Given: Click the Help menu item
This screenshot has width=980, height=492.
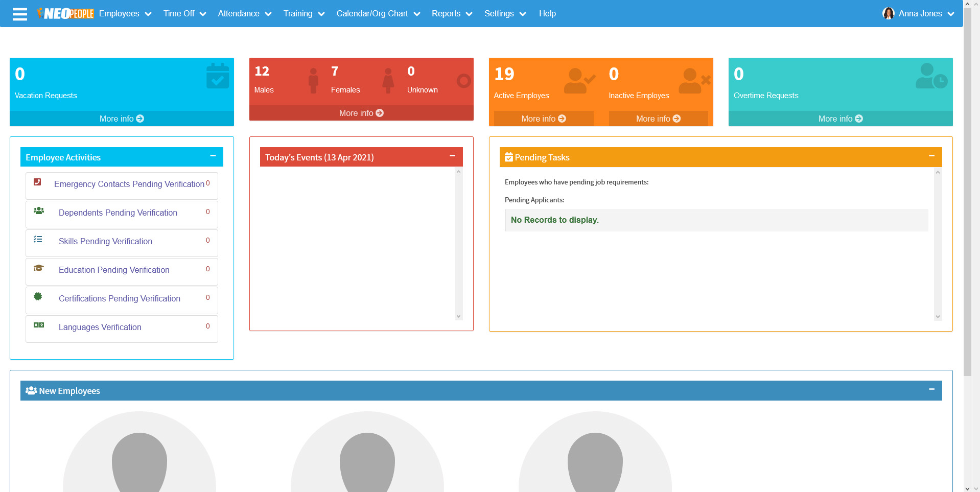Looking at the screenshot, I should (547, 14).
